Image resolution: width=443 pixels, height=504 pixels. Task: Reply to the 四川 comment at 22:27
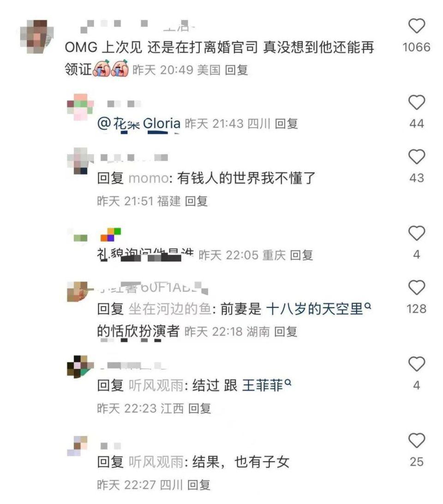(x=199, y=485)
